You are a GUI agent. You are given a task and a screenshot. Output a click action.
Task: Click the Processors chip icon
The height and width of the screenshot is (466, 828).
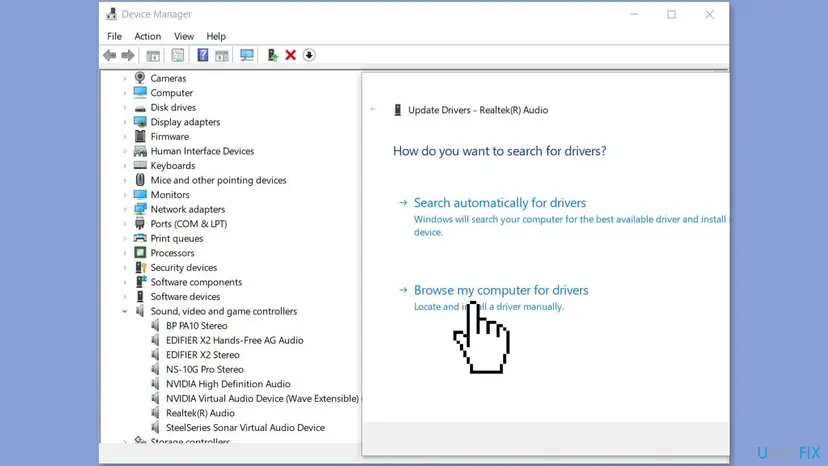[140, 253]
